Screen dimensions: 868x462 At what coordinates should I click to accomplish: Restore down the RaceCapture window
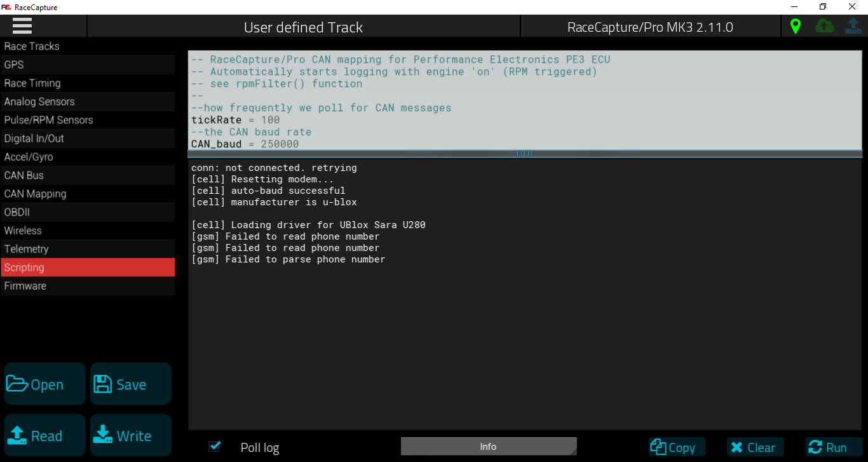(823, 6)
